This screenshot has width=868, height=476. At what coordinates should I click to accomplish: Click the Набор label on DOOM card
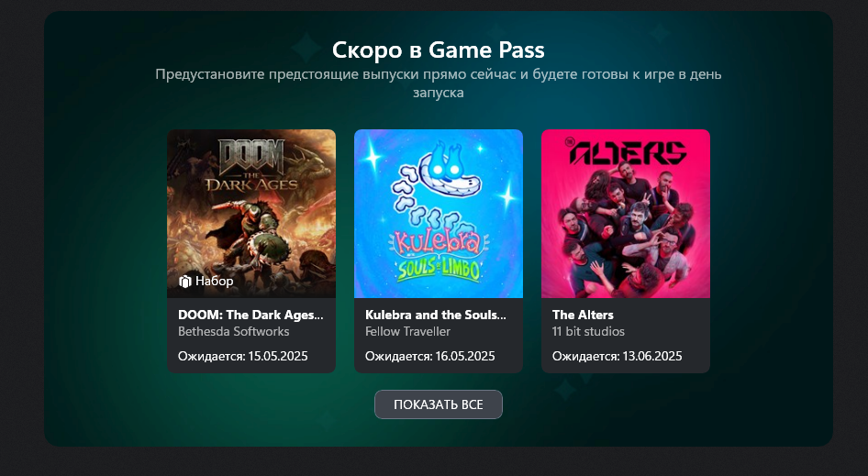tap(214, 282)
